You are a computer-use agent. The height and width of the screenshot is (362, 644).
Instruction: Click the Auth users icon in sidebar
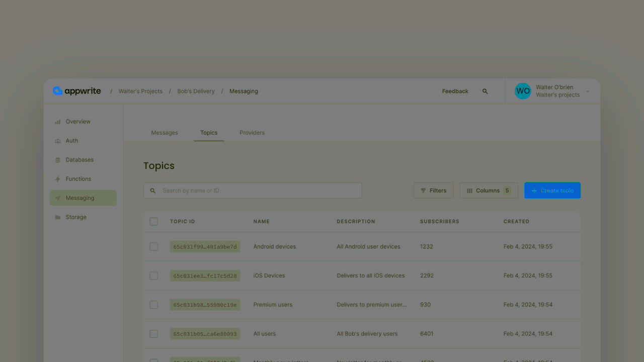tap(58, 141)
